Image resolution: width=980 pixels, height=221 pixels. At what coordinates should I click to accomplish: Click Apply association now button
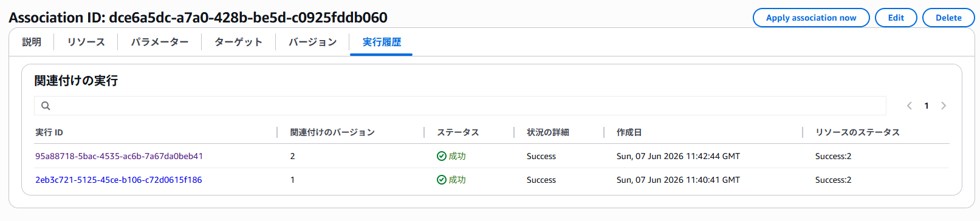click(811, 18)
